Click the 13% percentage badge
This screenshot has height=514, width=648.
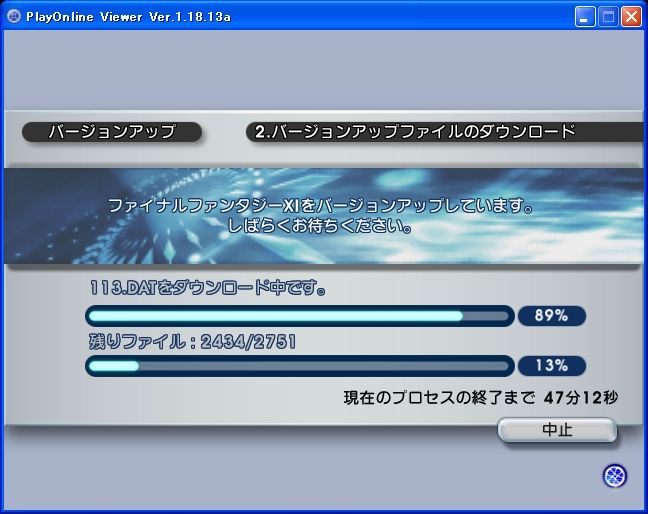[x=552, y=366]
